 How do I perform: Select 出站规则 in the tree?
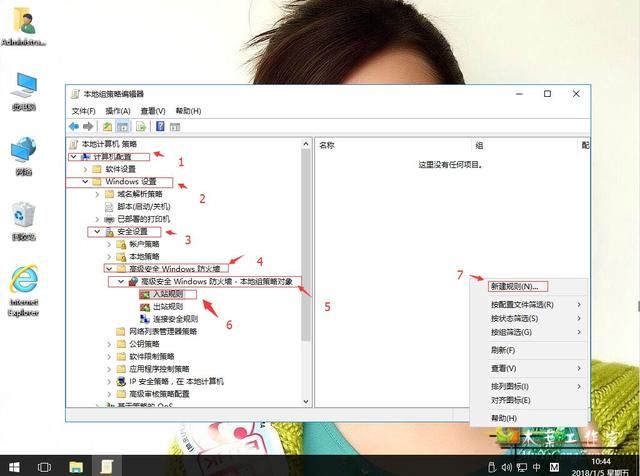[168, 307]
